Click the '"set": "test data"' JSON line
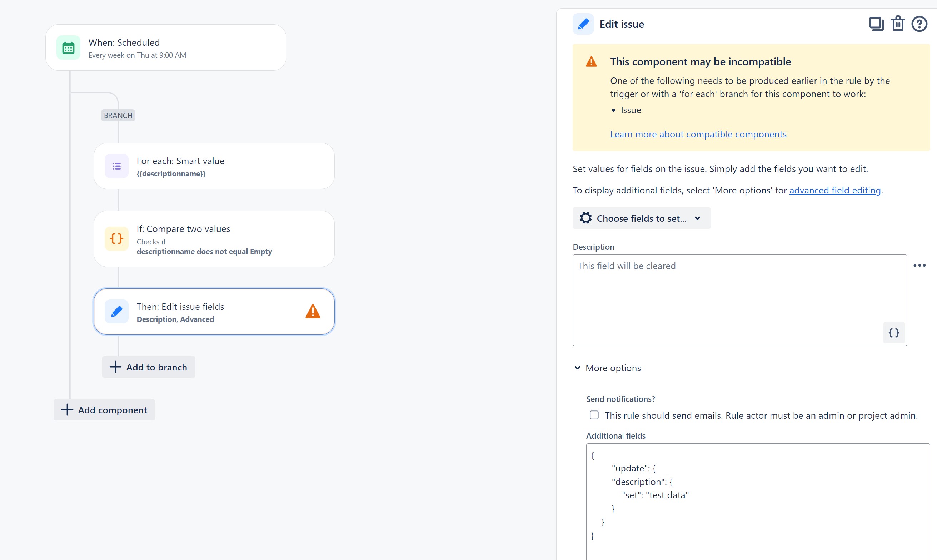Viewport: 937px width, 560px height. click(x=655, y=495)
